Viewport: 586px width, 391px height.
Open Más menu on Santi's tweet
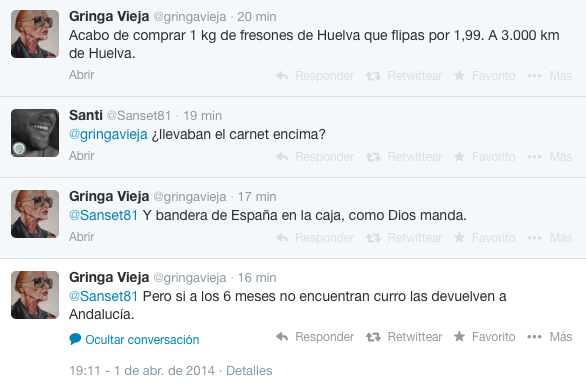click(x=549, y=157)
